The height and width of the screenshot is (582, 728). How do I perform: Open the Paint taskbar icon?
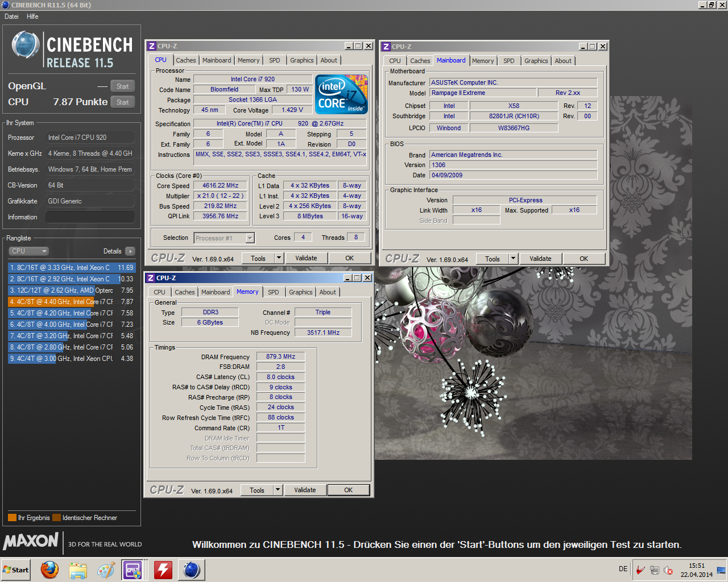(x=106, y=569)
